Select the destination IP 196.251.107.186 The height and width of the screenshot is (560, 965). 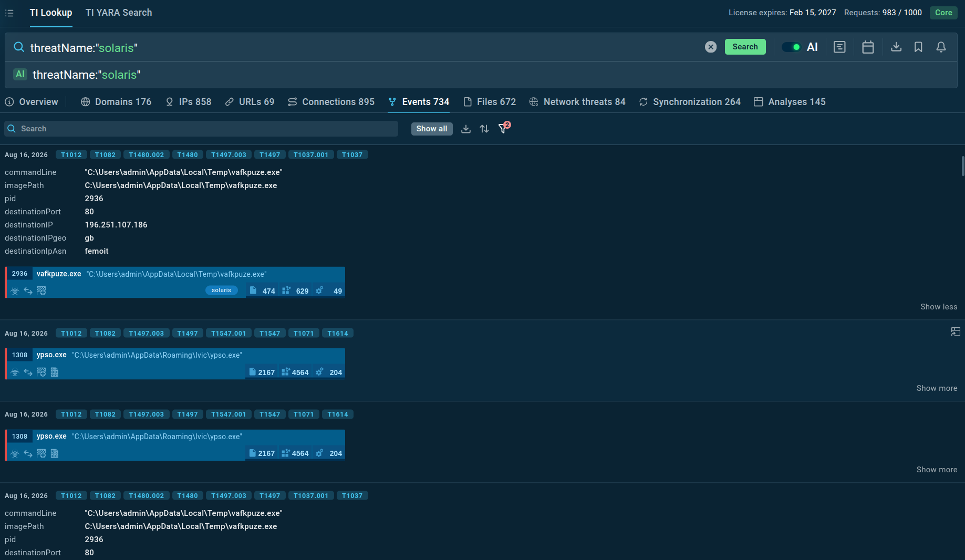pyautogui.click(x=116, y=225)
